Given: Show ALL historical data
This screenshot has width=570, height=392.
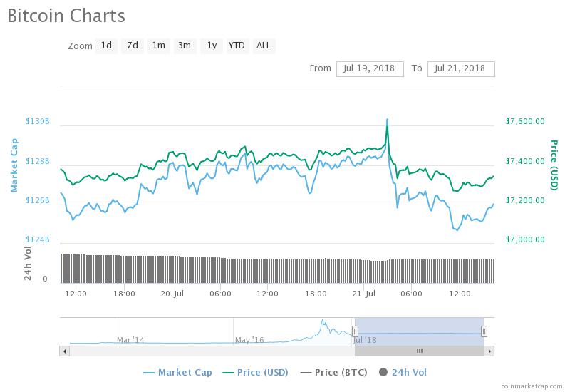Looking at the screenshot, I should [264, 46].
